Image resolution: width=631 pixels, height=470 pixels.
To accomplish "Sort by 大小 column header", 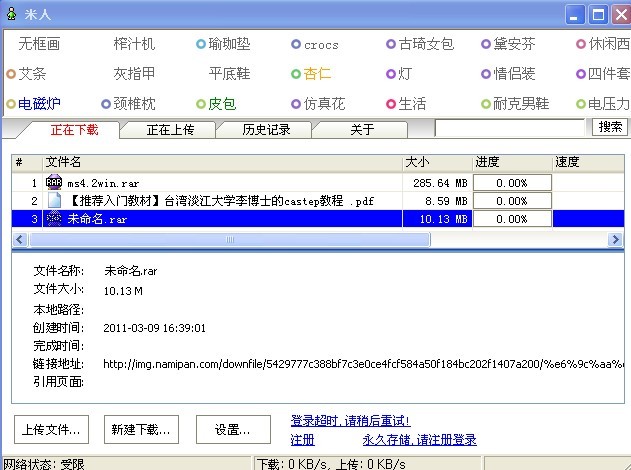I will (x=437, y=163).
